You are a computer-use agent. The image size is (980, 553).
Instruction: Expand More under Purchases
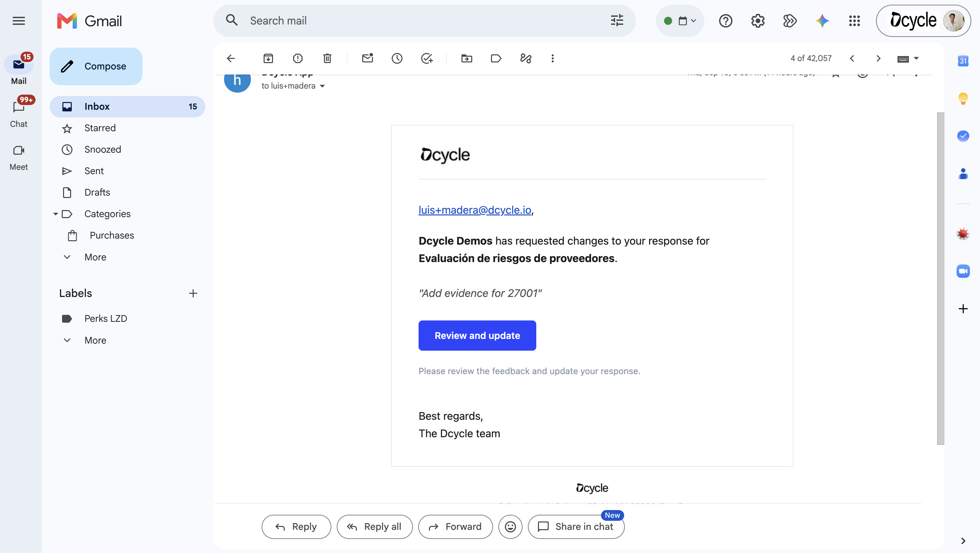[x=95, y=257]
